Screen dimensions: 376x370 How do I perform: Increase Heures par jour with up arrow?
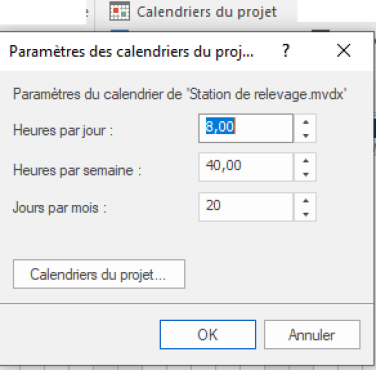[306, 122]
